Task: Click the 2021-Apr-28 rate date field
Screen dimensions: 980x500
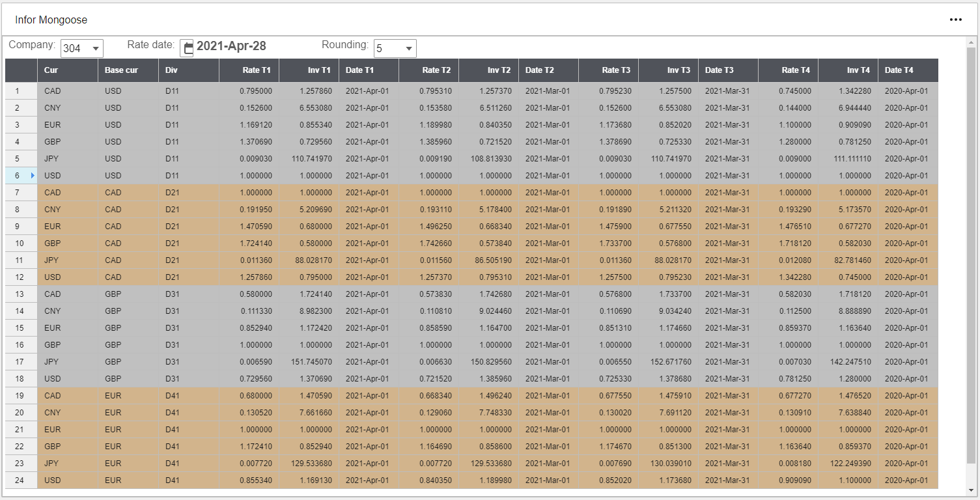Action: point(231,46)
